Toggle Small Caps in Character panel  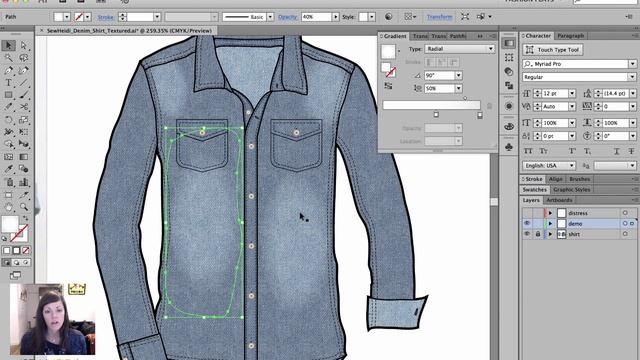[544, 151]
